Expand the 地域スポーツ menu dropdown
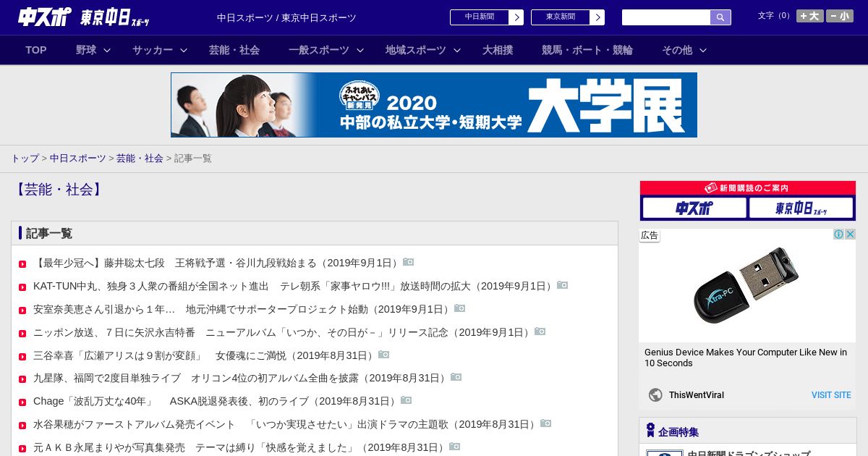Viewport: 868px width, 456px height. [423, 50]
